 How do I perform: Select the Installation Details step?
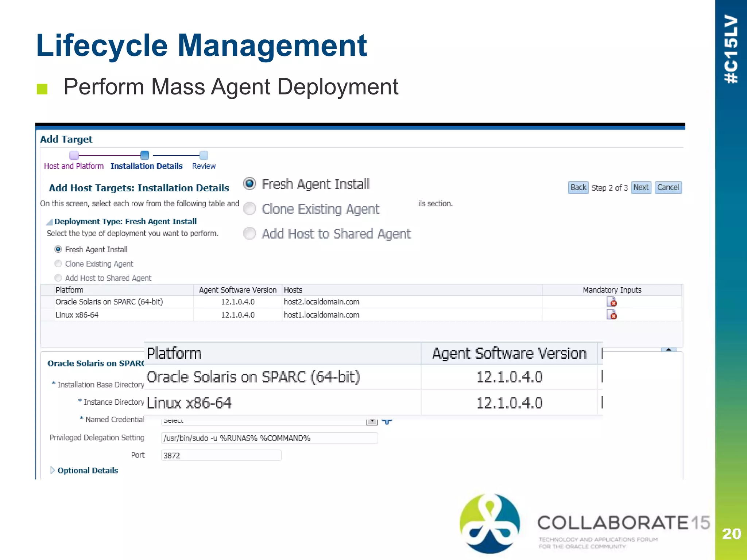point(146,166)
